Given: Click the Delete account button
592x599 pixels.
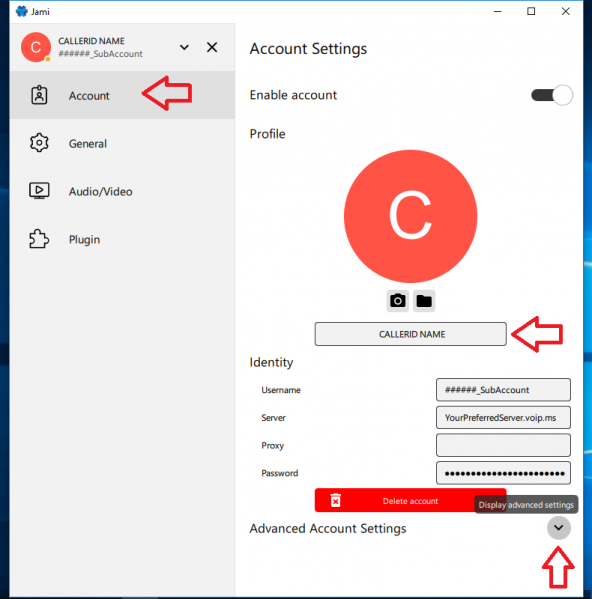Looking at the screenshot, I should click(x=410, y=500).
